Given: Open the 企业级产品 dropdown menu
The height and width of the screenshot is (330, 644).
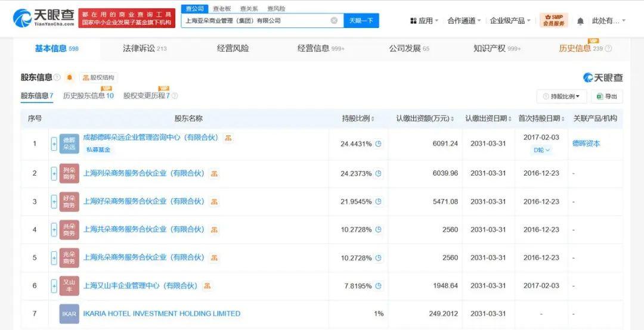Looking at the screenshot, I should (x=510, y=20).
